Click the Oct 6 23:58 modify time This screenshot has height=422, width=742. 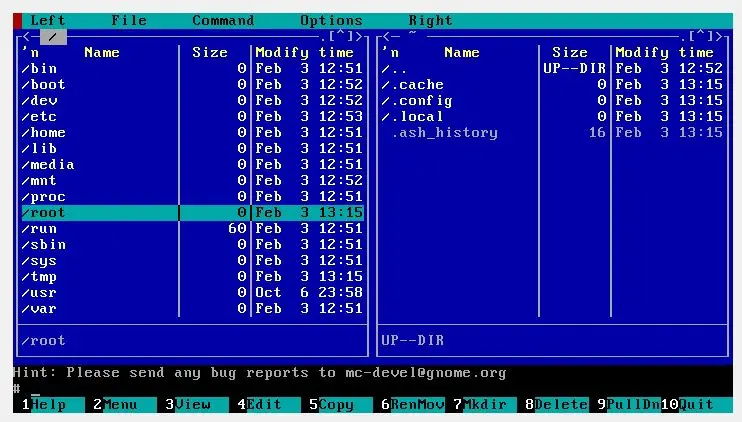coord(309,293)
